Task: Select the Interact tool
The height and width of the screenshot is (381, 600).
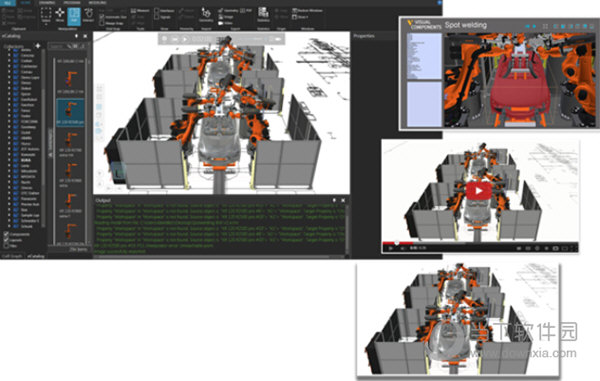Action: tap(88, 15)
